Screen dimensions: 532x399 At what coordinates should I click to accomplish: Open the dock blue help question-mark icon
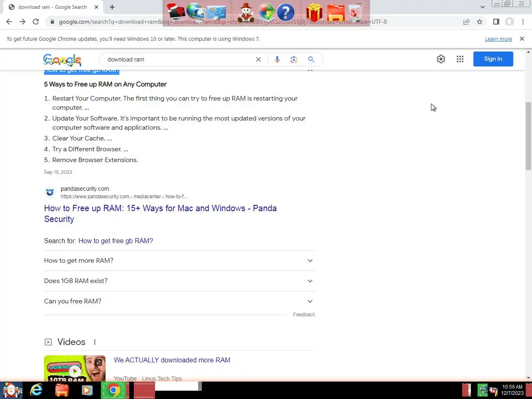tap(286, 12)
